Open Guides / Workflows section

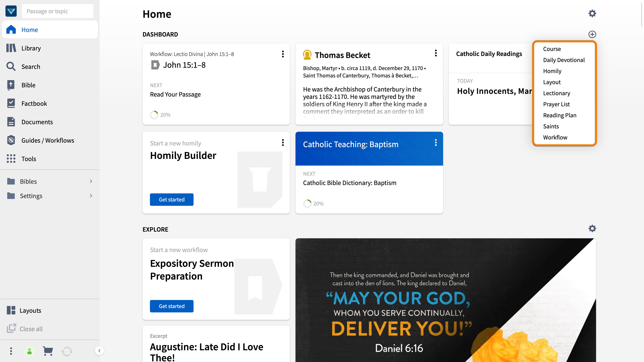[x=50, y=140]
